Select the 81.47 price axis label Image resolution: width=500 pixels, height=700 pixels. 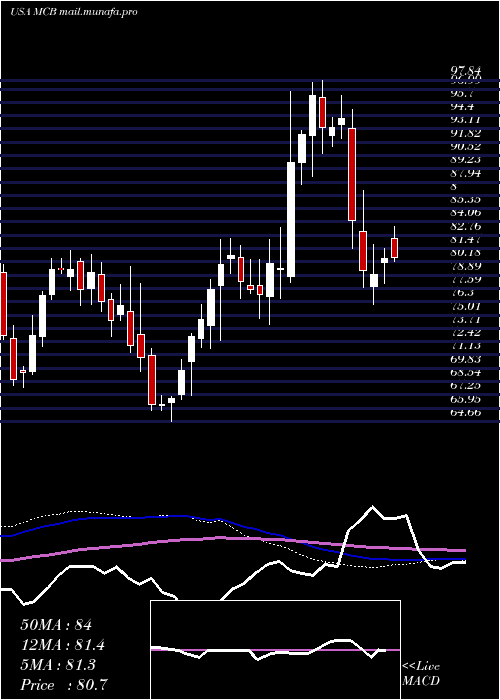pos(466,239)
